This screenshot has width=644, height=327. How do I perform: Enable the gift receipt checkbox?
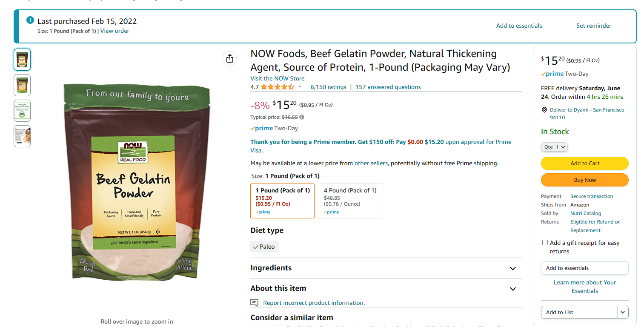[x=545, y=243]
